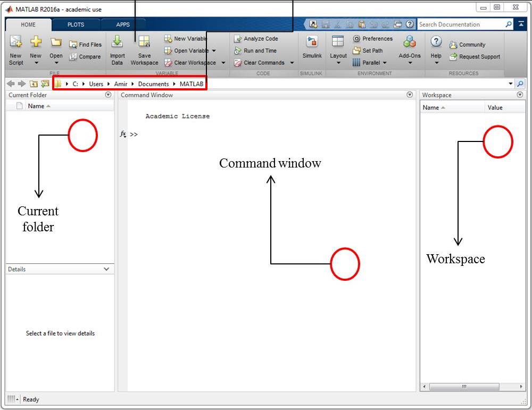Compare files using Compare
This screenshot has width=532, height=410.
tap(85, 56)
